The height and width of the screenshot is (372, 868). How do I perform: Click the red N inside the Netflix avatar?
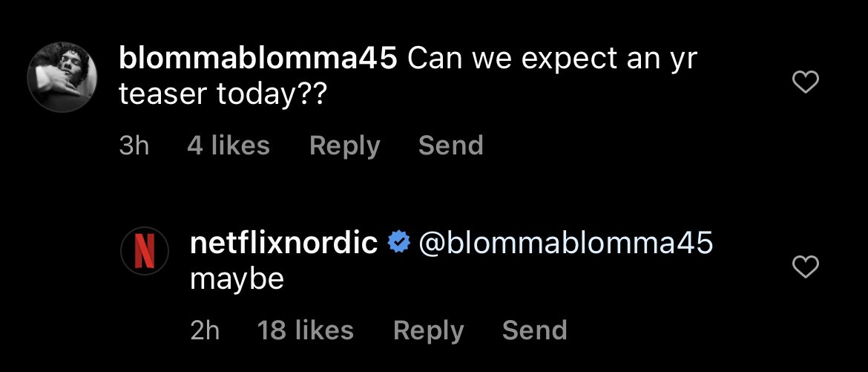click(x=145, y=251)
